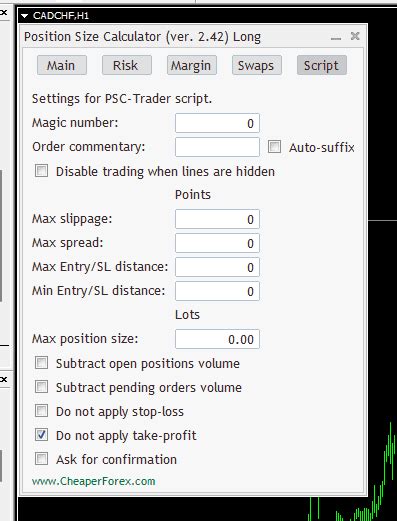Viewport: 397px width, 521px height.
Task: Edit the Max Entry/SL distance field
Action: click(x=217, y=267)
